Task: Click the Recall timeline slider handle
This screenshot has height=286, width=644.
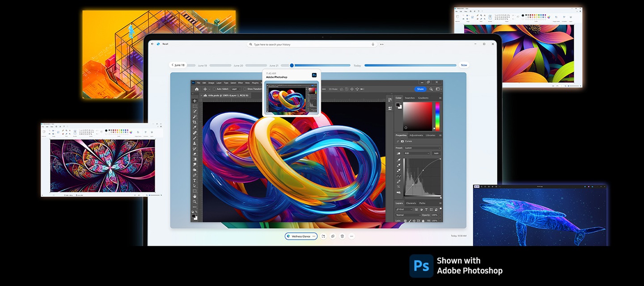Action: pos(292,65)
